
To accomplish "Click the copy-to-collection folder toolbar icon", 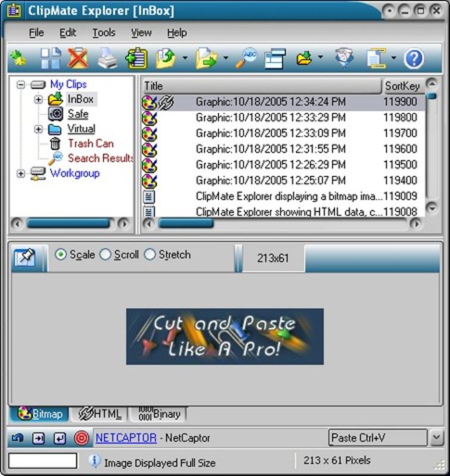I will [166, 58].
